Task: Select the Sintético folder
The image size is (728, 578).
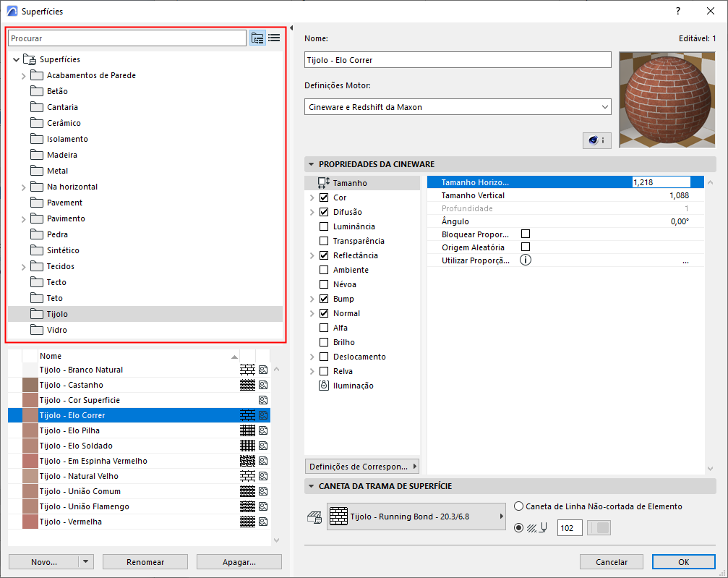Action: coord(55,250)
